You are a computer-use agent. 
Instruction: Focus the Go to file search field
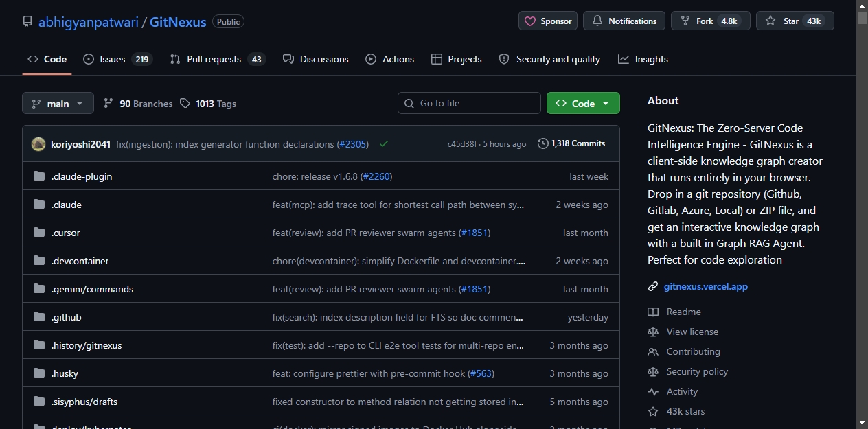(x=469, y=104)
